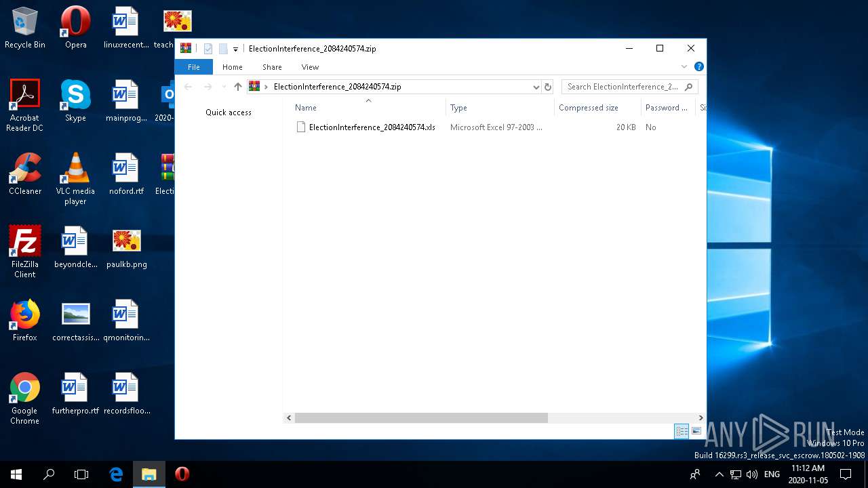Click Properties quick access toolbar icon
The image size is (868, 488).
click(x=208, y=49)
